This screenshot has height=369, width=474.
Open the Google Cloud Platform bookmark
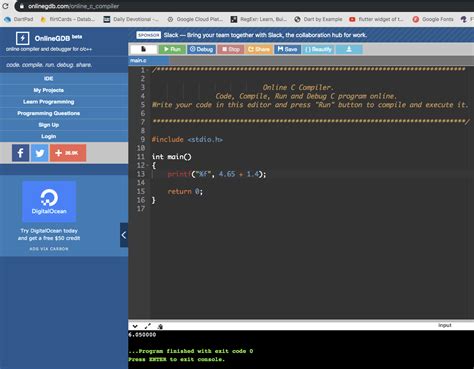(x=195, y=19)
